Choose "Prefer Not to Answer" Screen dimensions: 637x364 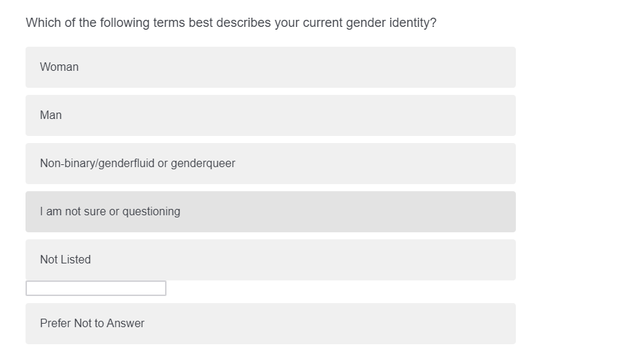coord(270,324)
